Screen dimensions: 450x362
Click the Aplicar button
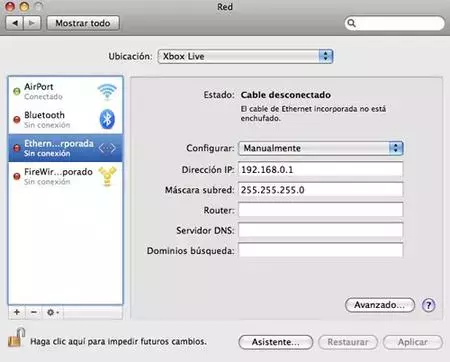click(413, 342)
